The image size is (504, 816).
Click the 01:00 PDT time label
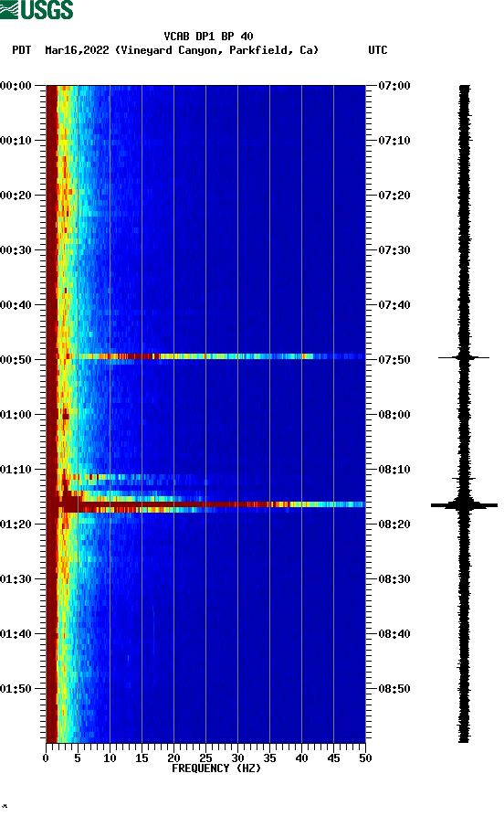(x=16, y=415)
